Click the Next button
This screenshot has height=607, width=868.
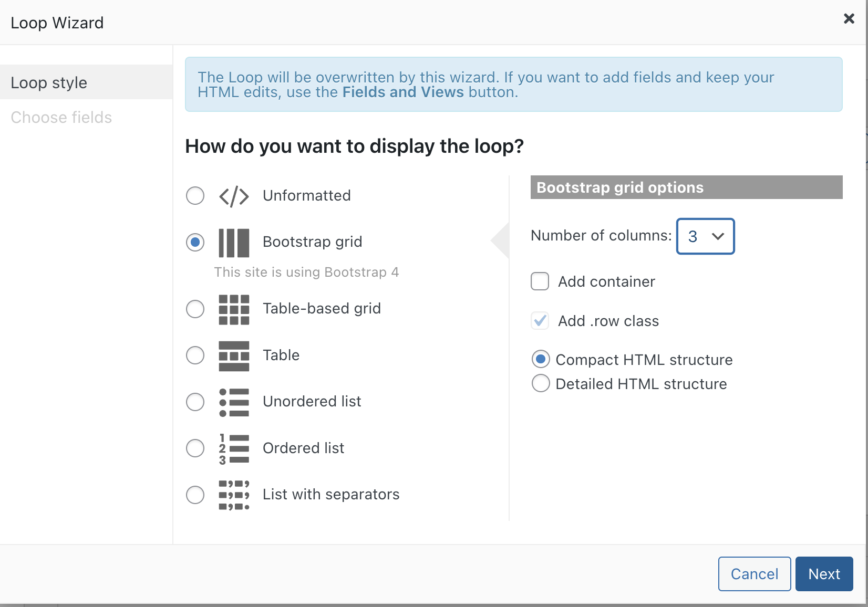(x=824, y=574)
